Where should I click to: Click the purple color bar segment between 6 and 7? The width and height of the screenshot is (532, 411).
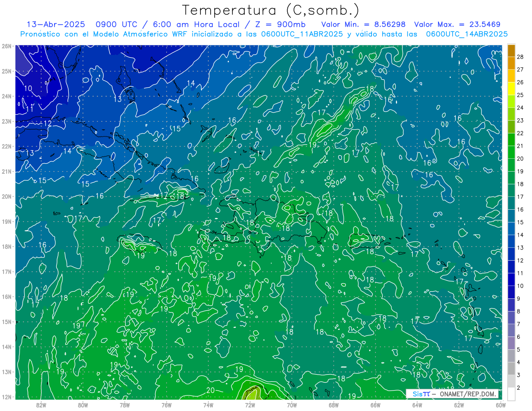click(x=511, y=330)
